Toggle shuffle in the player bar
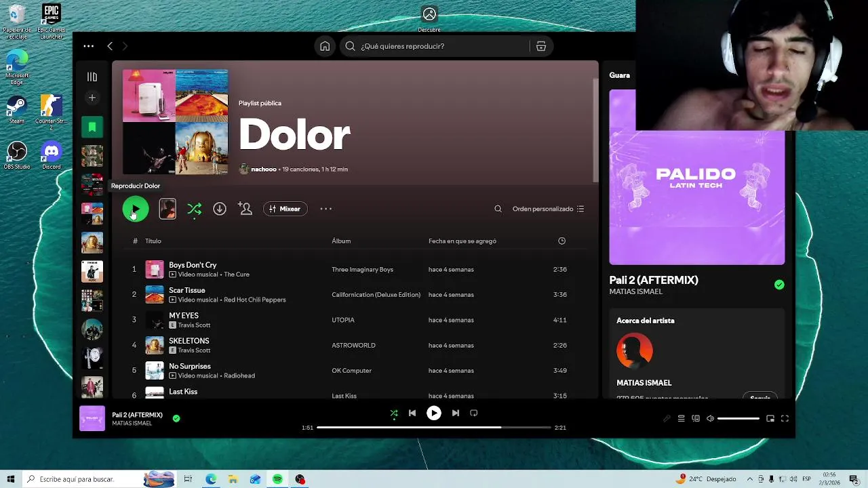The width and height of the screenshot is (868, 488). (x=394, y=413)
